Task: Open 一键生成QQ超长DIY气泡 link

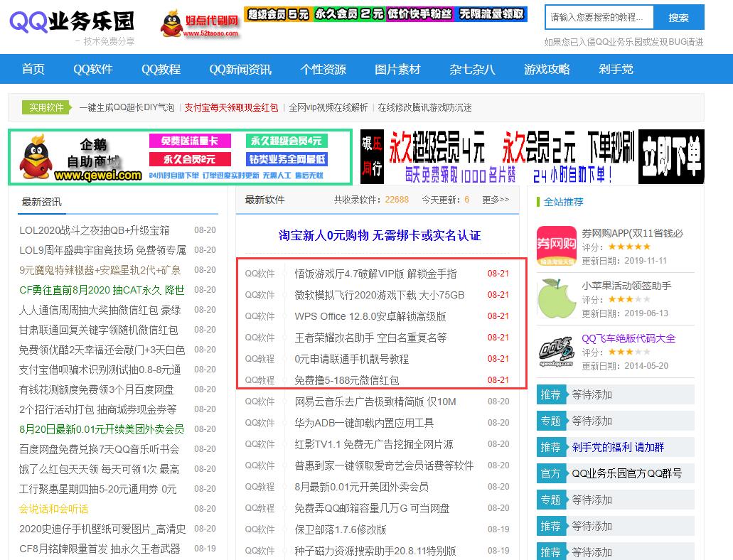Action: pyautogui.click(x=127, y=107)
